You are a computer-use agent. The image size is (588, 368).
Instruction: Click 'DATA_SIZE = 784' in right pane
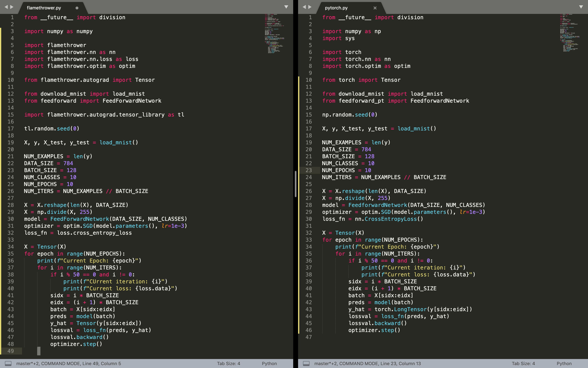pyautogui.click(x=346, y=149)
